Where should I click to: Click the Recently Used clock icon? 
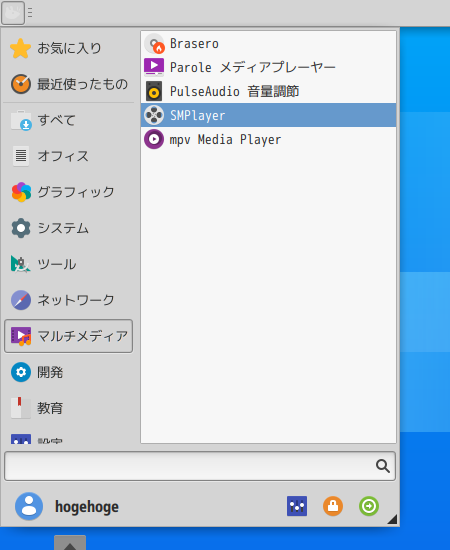(x=21, y=84)
